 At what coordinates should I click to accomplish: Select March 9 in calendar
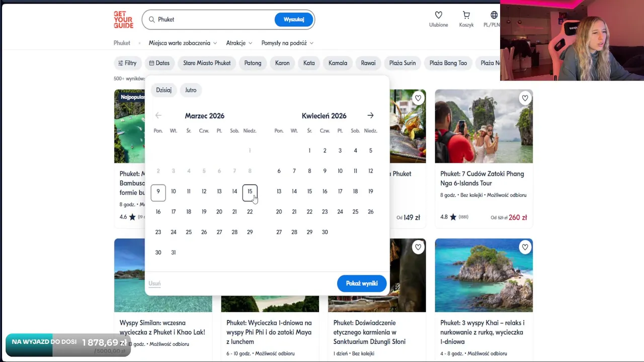point(158,192)
